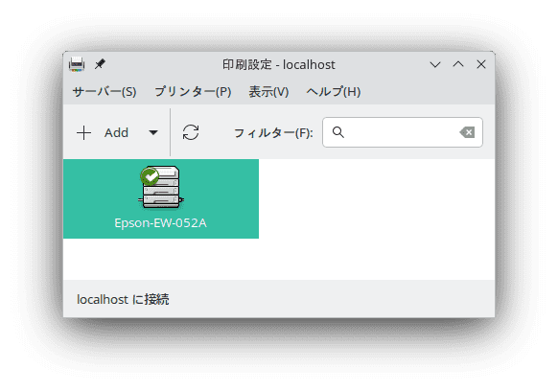Screen dimensions: 558x392
Task: Open the プリンター(P) menu
Action: click(x=193, y=92)
